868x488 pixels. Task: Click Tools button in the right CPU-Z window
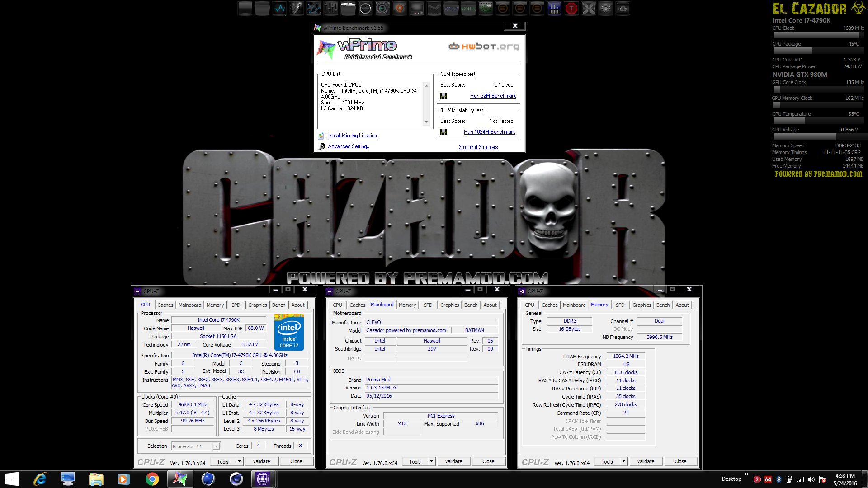pos(607,461)
